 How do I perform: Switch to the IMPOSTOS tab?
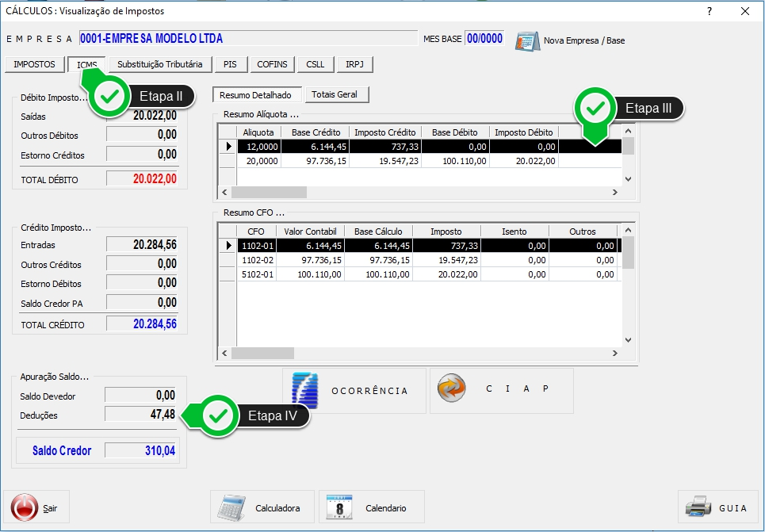(34, 64)
